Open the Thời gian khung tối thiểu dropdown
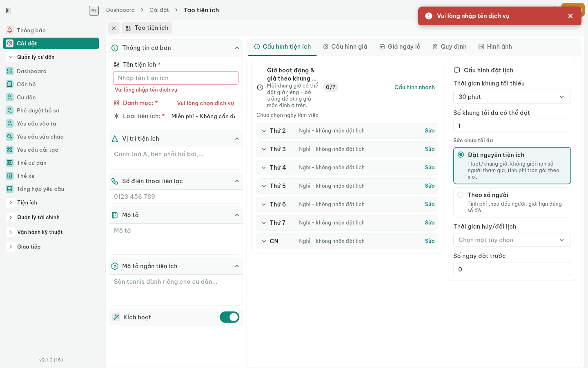 pyautogui.click(x=512, y=97)
